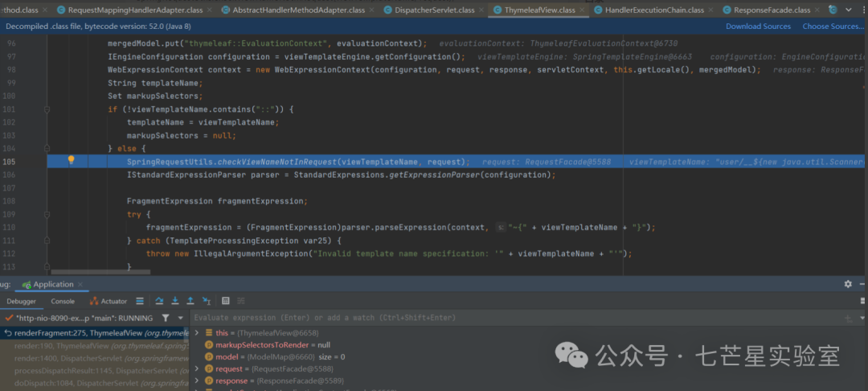Open the Console tab
The width and height of the screenshot is (868, 391).
[x=63, y=301]
